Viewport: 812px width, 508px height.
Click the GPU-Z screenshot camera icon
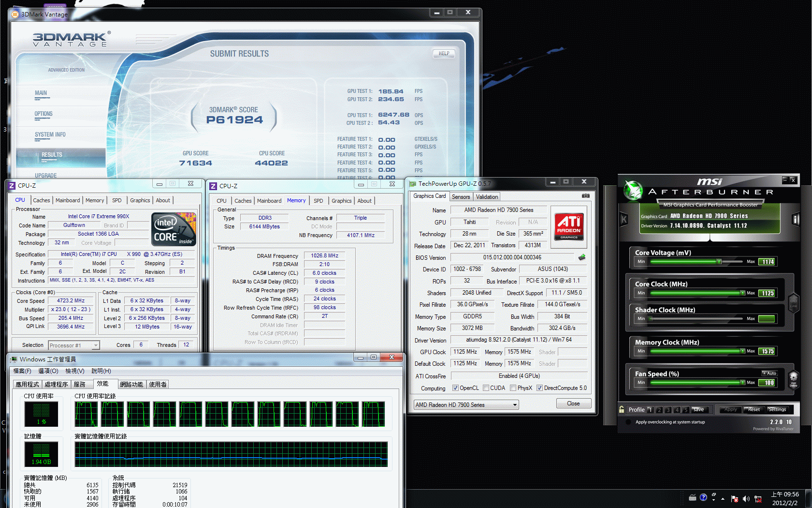(x=585, y=196)
